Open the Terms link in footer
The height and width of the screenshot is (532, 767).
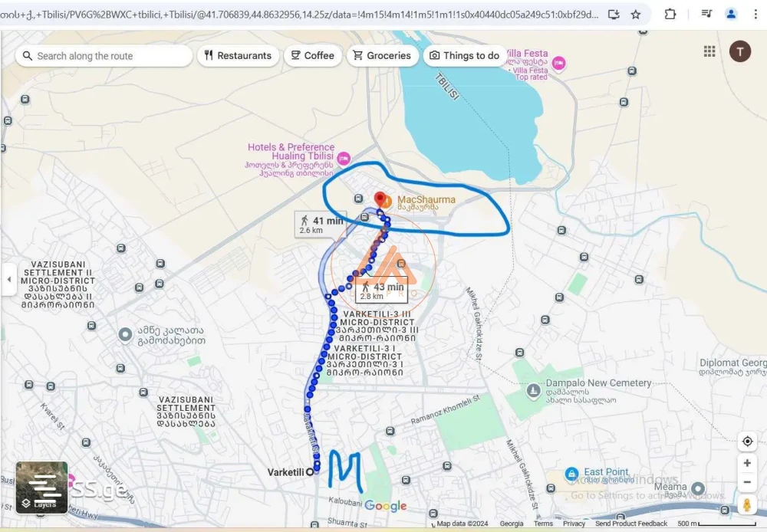point(543,524)
